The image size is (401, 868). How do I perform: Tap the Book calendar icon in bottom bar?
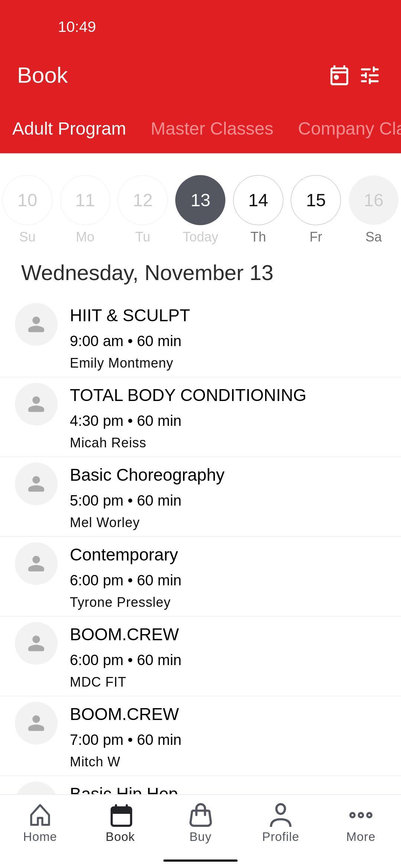click(120, 815)
